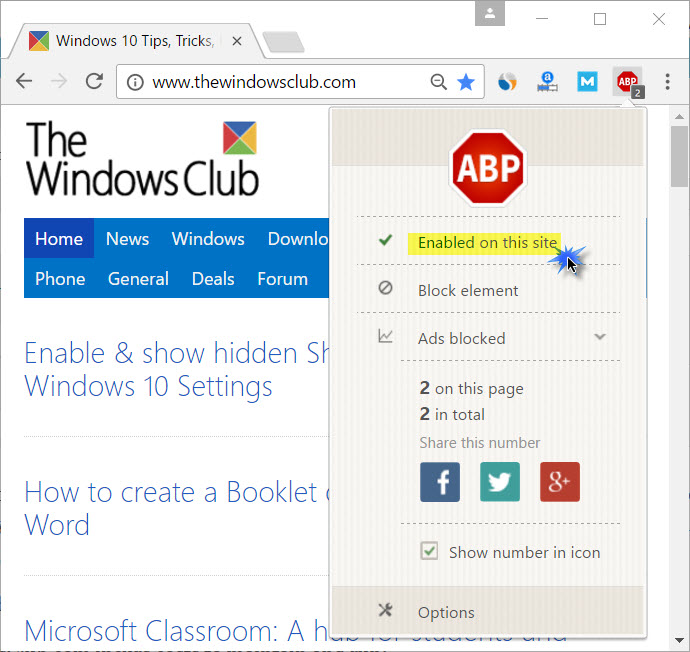Share blocked count on Google Plus
Viewport: 690px width, 652px height.
point(560,482)
